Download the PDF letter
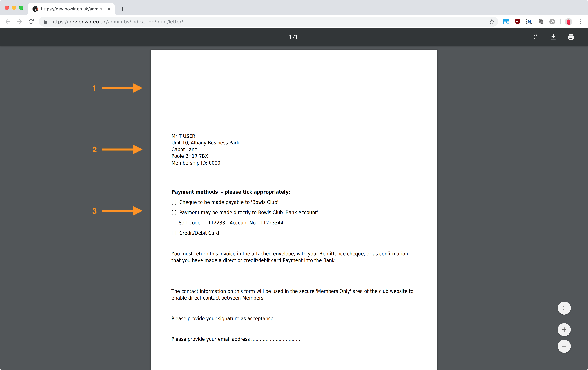The image size is (588, 370). pos(553,37)
